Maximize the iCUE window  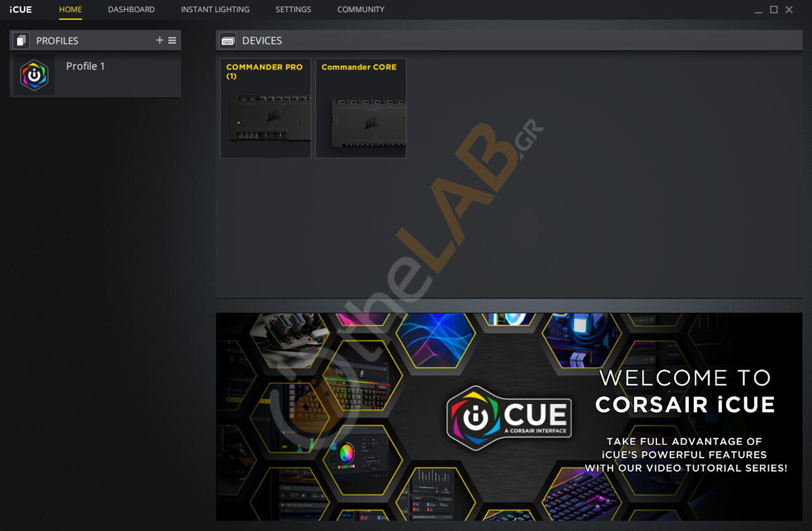773,9
